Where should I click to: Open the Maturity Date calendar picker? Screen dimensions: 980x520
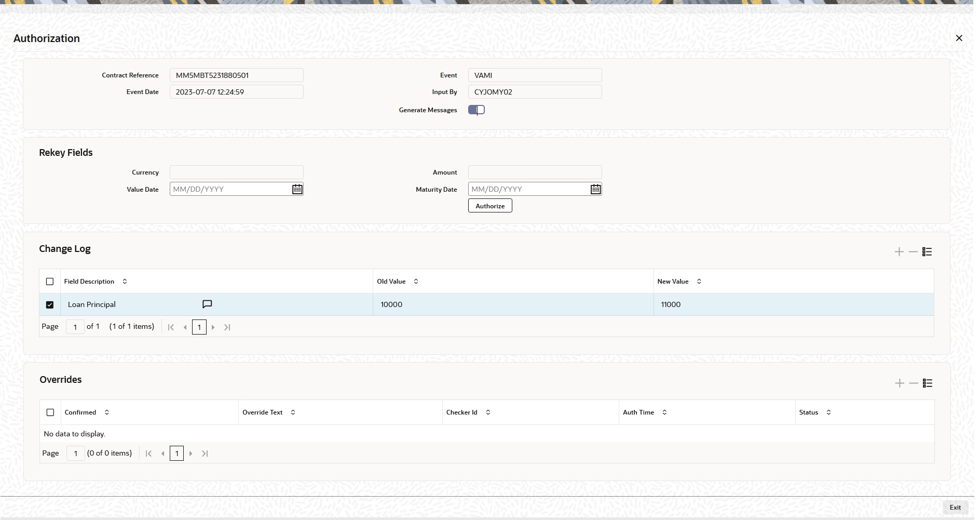pyautogui.click(x=595, y=189)
